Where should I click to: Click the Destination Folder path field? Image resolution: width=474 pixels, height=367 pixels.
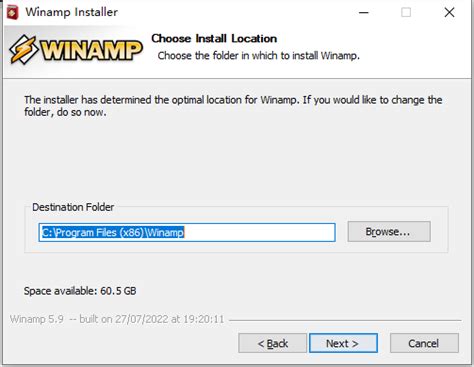point(187,232)
